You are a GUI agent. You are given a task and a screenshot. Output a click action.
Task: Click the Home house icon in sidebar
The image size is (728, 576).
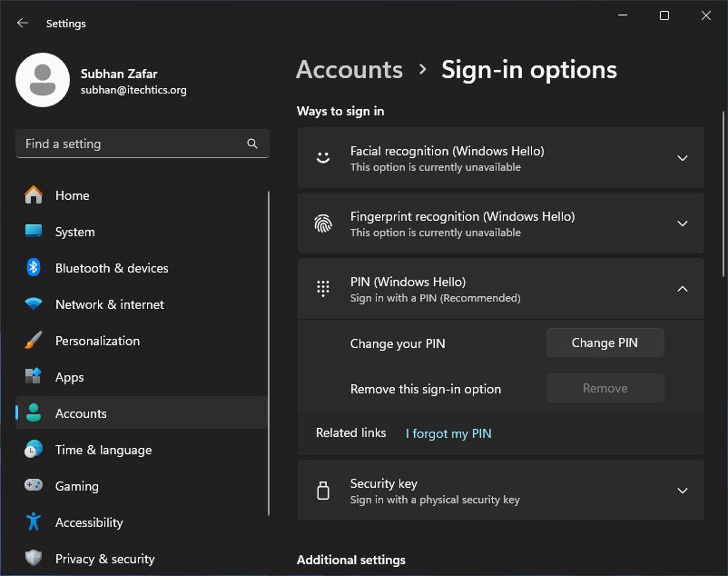[x=34, y=195]
